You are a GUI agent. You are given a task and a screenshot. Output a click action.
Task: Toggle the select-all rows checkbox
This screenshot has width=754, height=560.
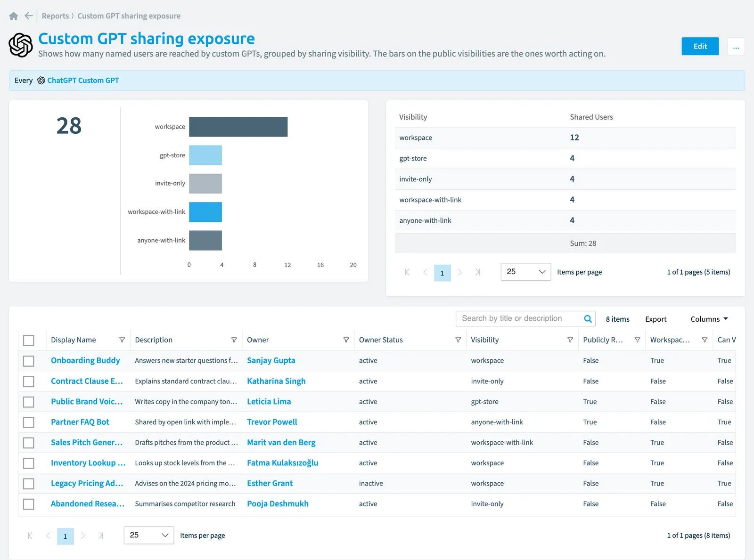(29, 340)
